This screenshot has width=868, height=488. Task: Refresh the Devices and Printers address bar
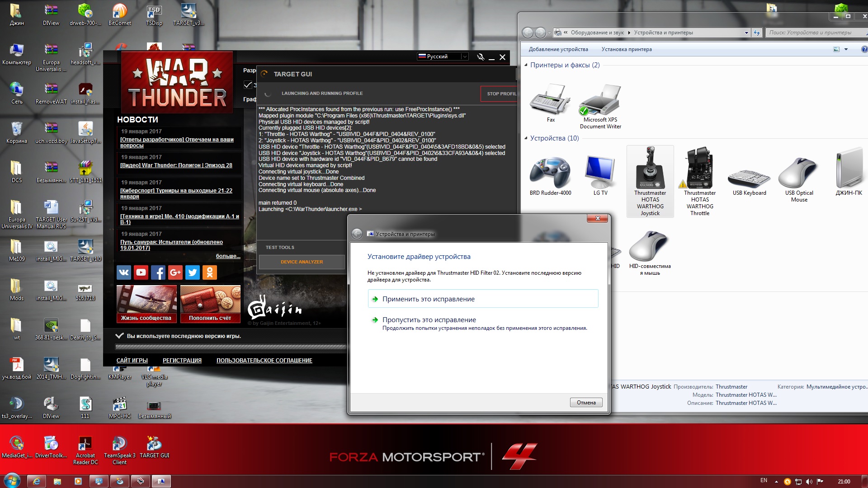click(757, 33)
